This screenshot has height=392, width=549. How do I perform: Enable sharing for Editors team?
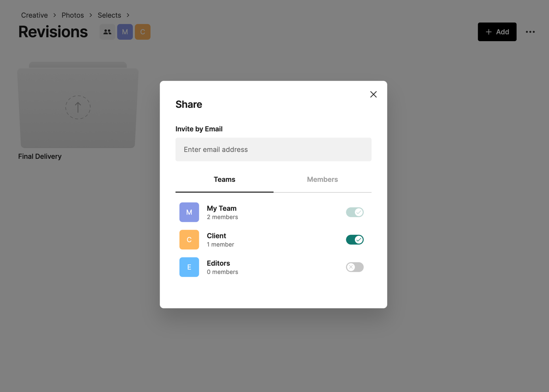[354, 267]
